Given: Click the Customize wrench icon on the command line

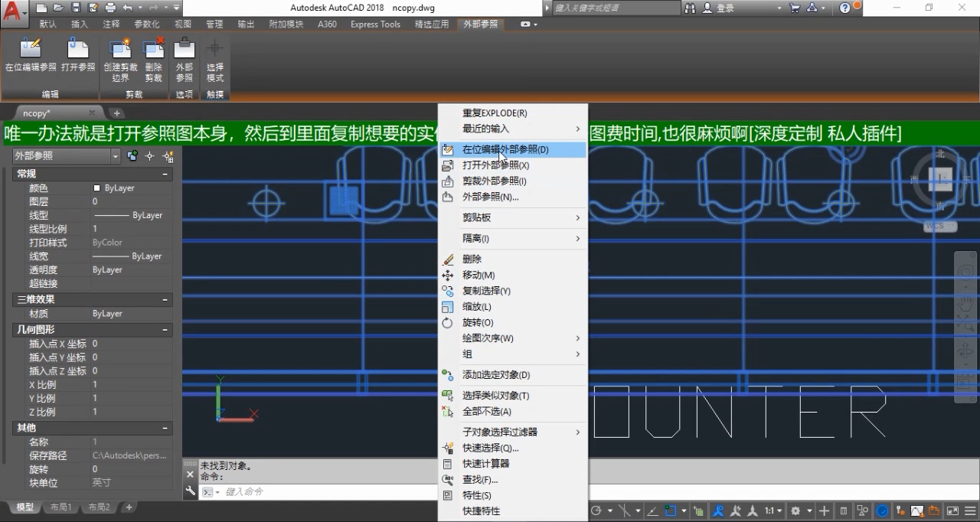Looking at the screenshot, I should (x=191, y=491).
